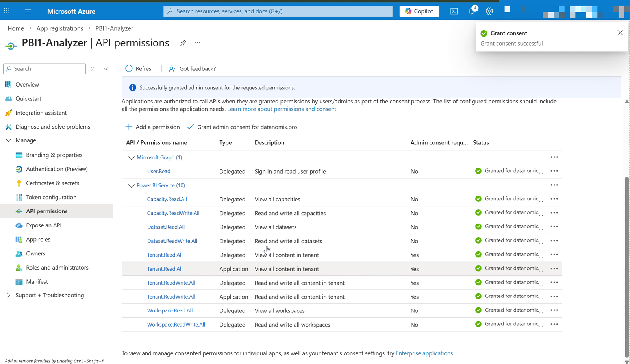
Task: Open ellipsis menu for Capacity.ReadWrite.All row
Action: click(x=554, y=212)
